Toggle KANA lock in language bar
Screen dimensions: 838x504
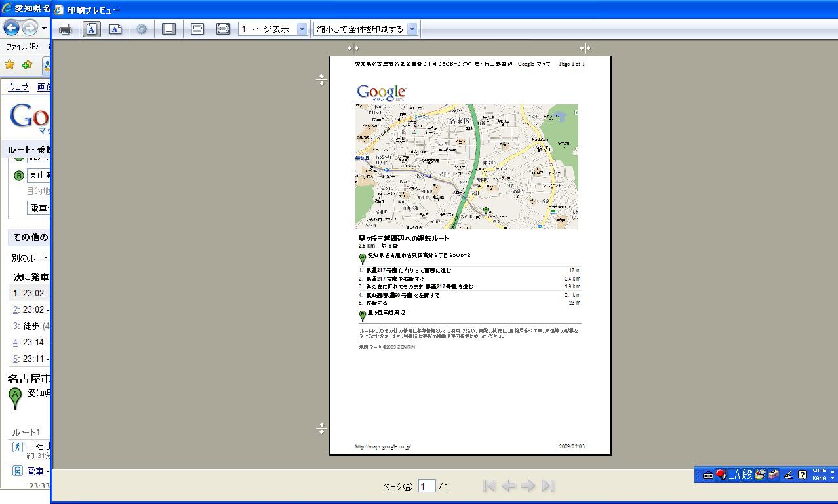click(819, 478)
